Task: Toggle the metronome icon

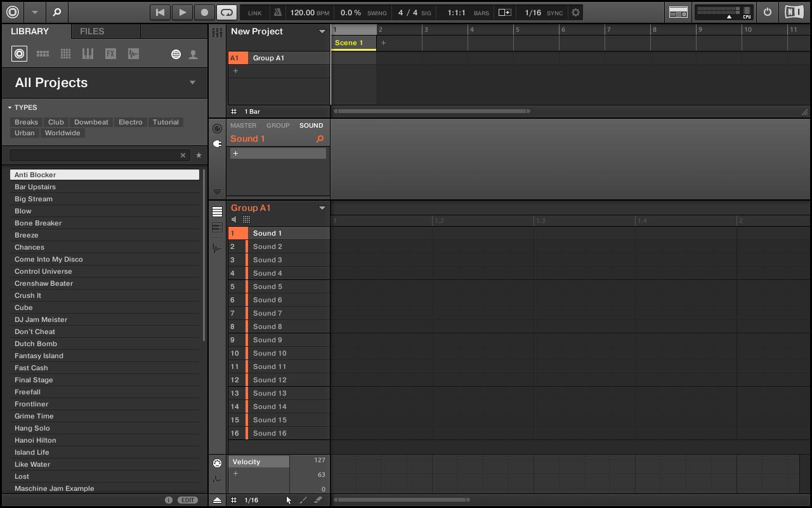Action: 277,13
